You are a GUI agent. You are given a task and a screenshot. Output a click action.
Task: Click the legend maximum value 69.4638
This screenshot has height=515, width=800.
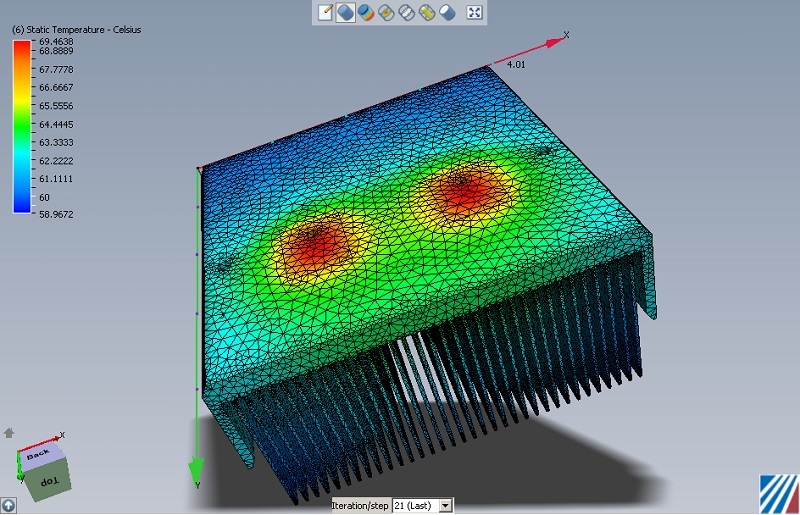click(56, 41)
